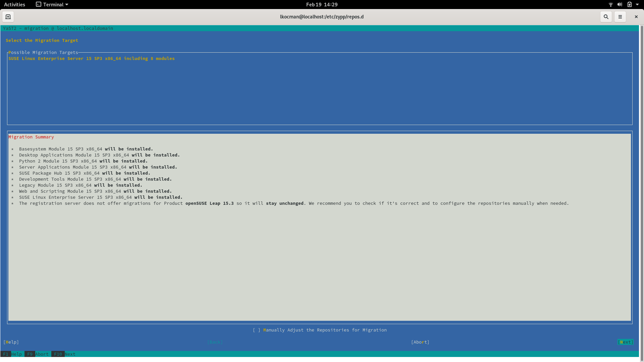This screenshot has width=644, height=362.
Task: Click the Help button
Action: point(11,342)
